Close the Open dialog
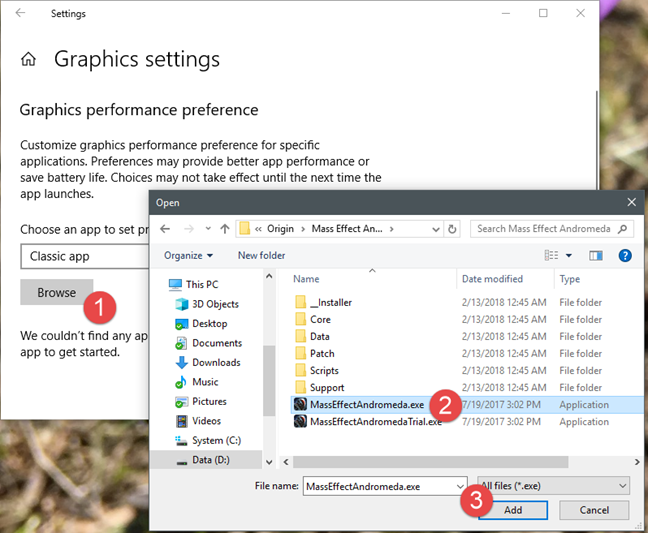Viewport: 648px width, 533px height. click(x=631, y=202)
